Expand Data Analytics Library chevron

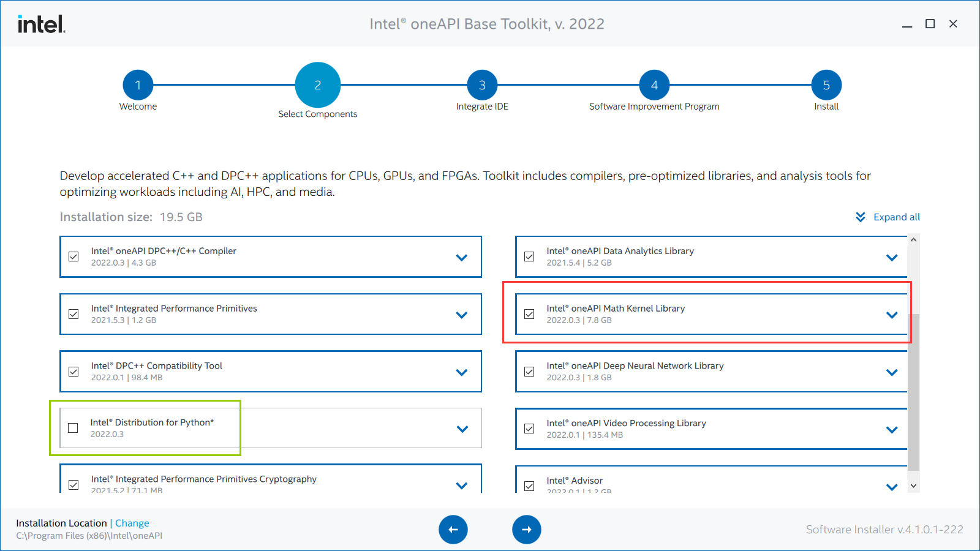pos(892,258)
